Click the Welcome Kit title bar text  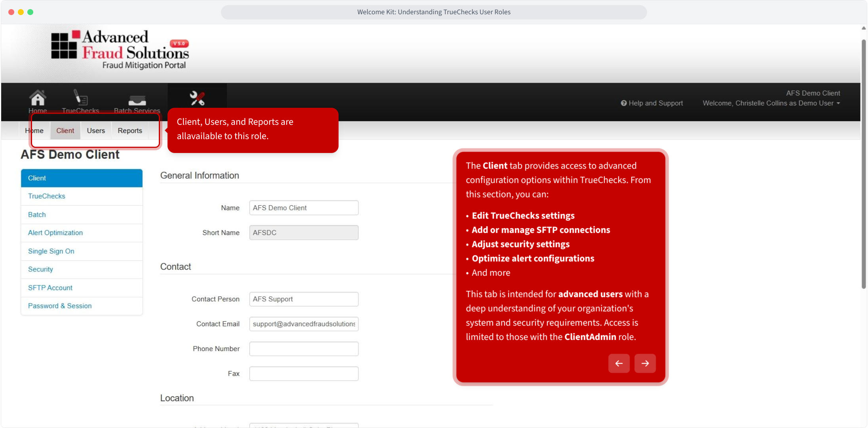[x=434, y=12]
